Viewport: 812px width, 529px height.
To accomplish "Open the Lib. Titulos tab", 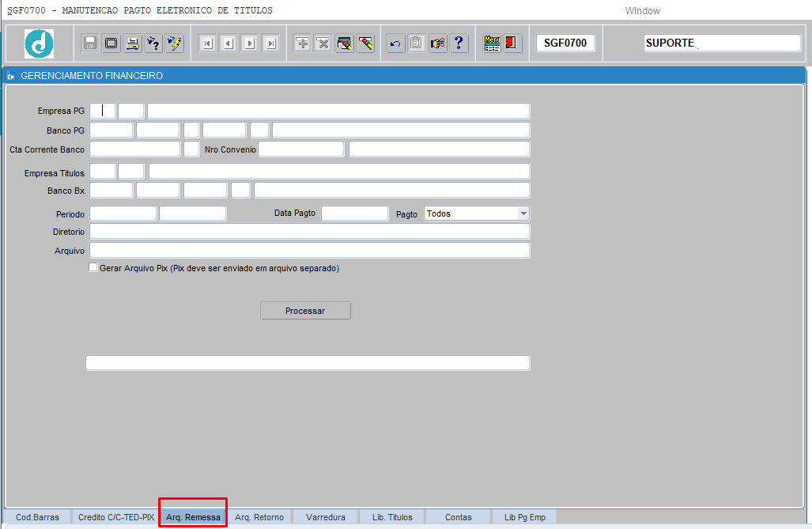I will (x=392, y=517).
